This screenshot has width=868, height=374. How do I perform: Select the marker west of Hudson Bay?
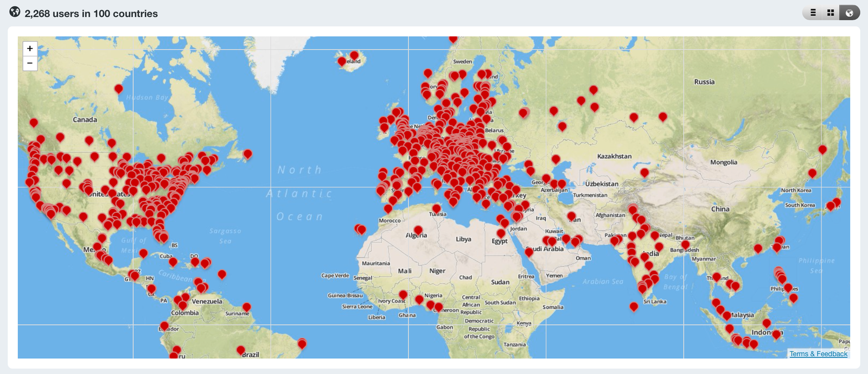click(118, 88)
